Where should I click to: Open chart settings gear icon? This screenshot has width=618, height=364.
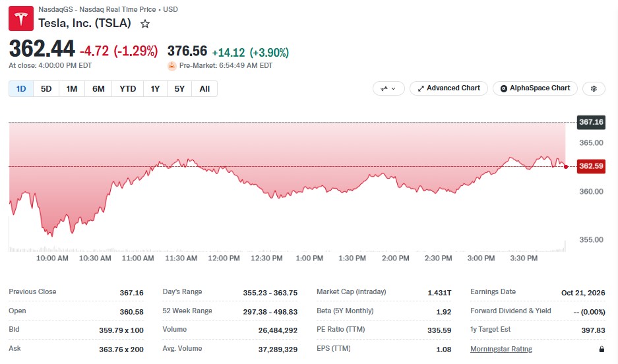point(594,88)
